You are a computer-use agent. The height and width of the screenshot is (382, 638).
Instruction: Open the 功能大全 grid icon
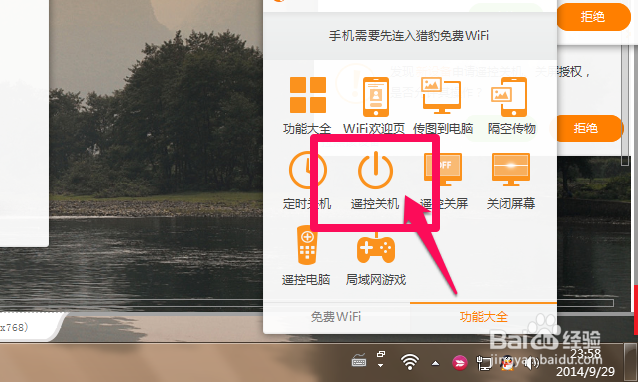pos(308,95)
